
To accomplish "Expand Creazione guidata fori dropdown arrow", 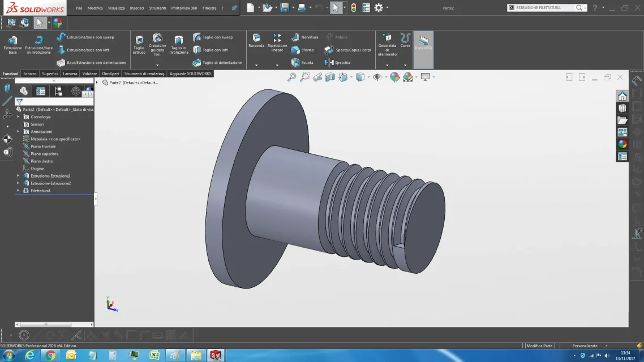I will [x=157, y=65].
